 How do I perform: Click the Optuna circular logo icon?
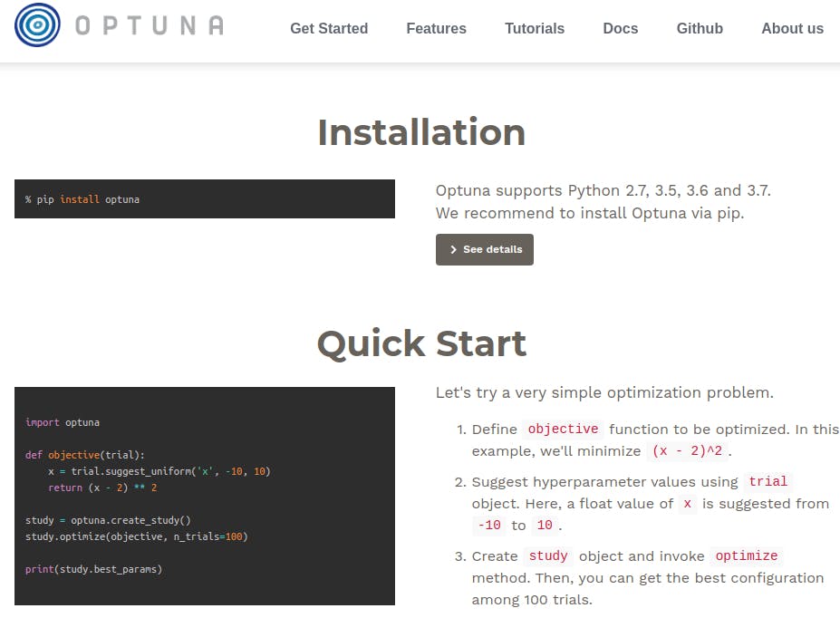point(38,25)
